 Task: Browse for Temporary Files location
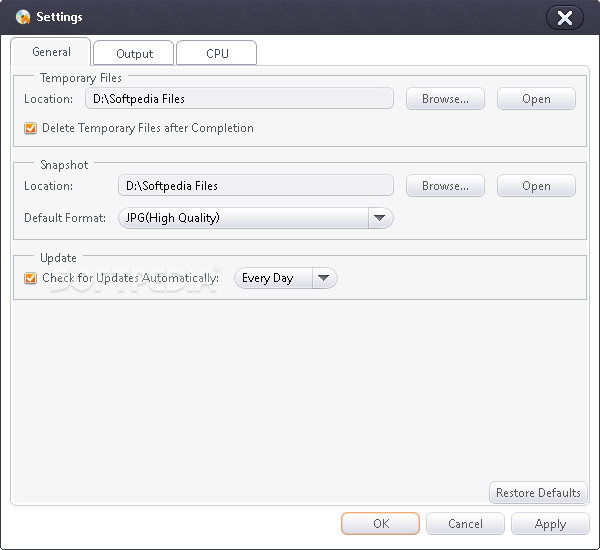[x=445, y=99]
